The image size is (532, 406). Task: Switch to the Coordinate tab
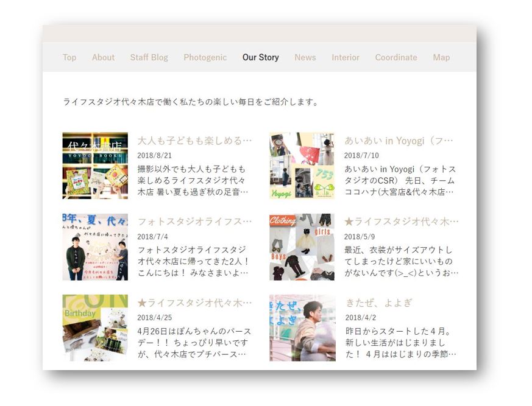click(x=396, y=57)
